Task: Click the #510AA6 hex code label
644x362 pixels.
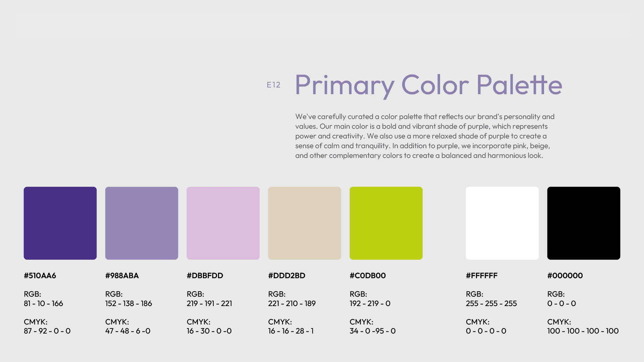Action: (40, 276)
